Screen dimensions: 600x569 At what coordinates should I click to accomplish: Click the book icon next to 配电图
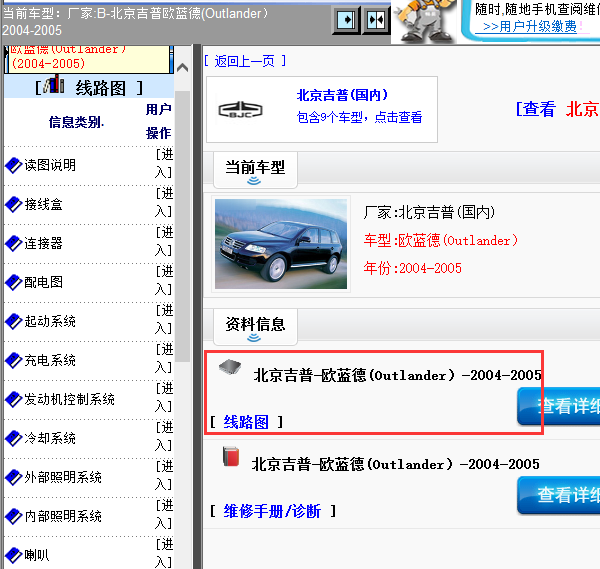[14, 282]
